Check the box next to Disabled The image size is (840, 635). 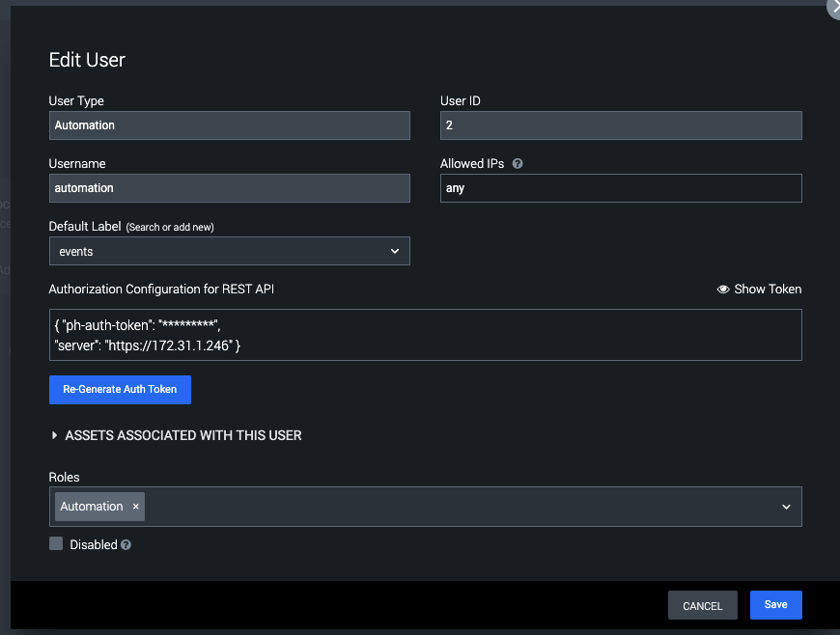(x=55, y=543)
